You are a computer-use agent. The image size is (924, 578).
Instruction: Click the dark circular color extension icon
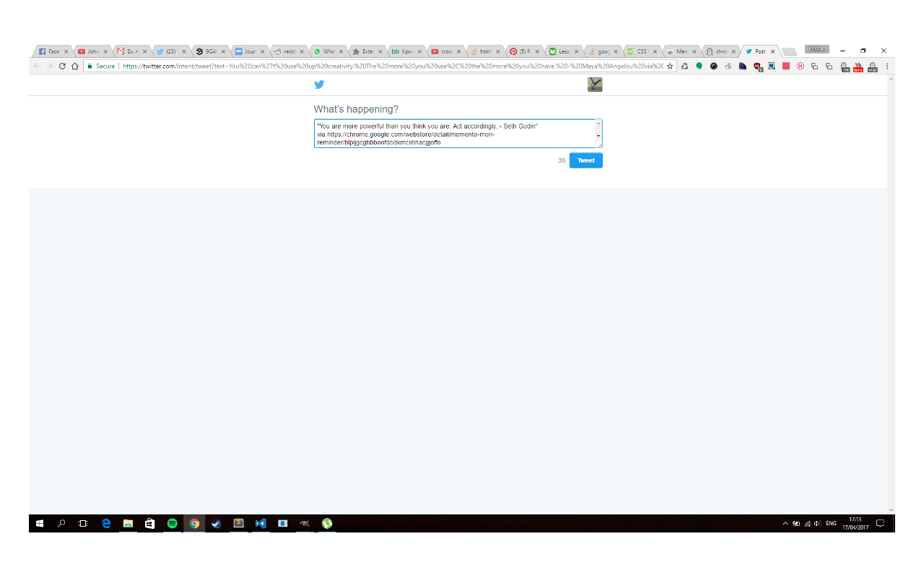click(713, 66)
